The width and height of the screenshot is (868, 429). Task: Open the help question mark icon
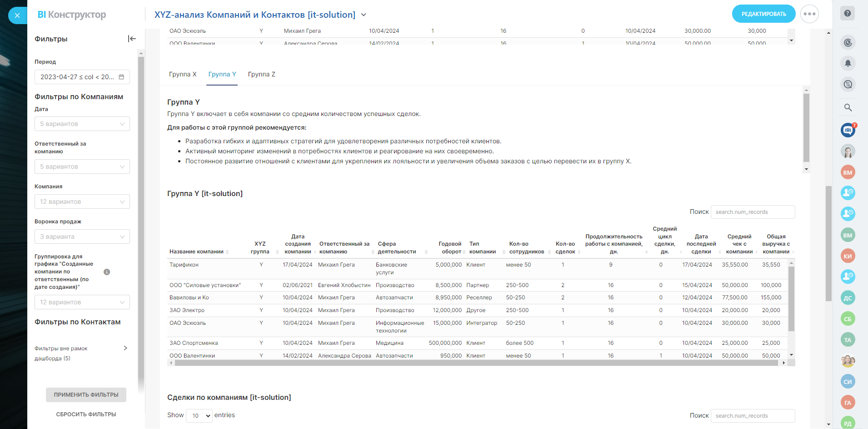tap(848, 14)
